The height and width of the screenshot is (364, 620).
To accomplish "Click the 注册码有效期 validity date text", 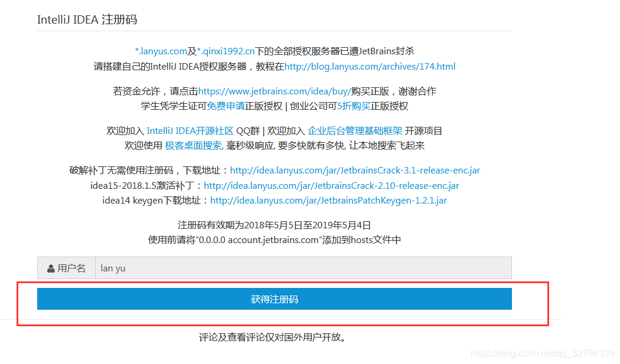I will (x=274, y=225).
